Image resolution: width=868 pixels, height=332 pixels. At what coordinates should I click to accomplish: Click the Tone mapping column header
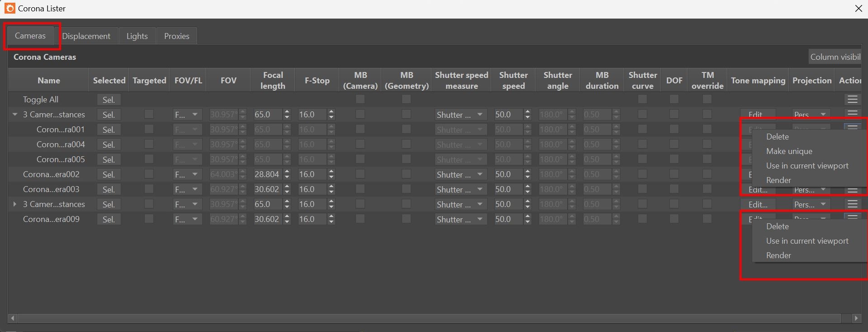[758, 80]
